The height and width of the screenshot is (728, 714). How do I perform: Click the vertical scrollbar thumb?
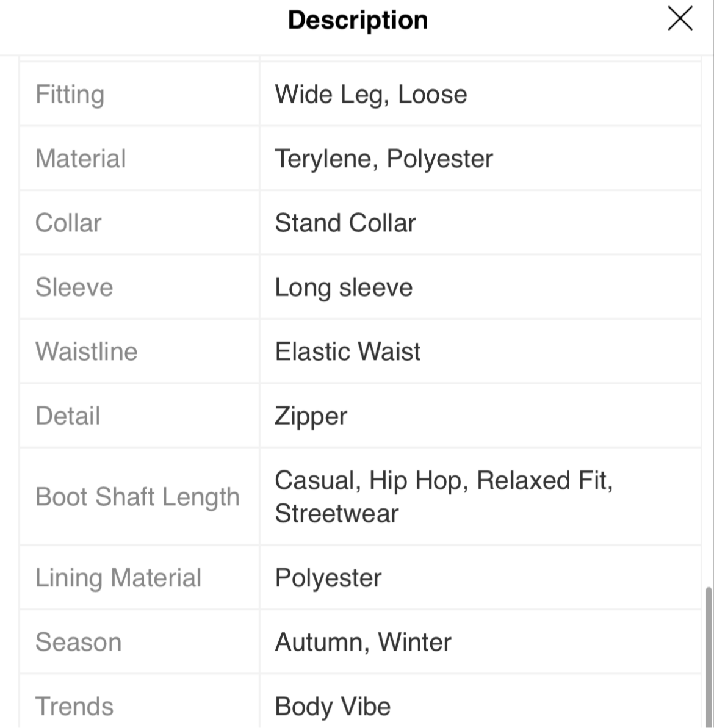coord(709,657)
